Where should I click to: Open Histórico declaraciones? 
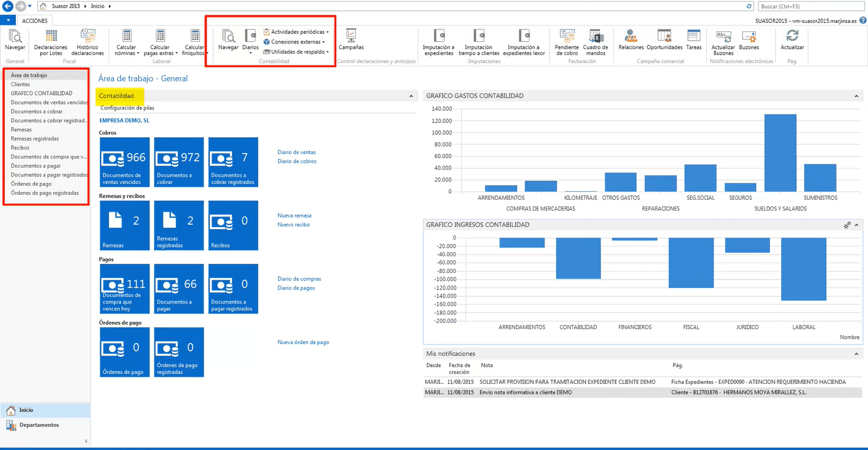click(x=87, y=42)
